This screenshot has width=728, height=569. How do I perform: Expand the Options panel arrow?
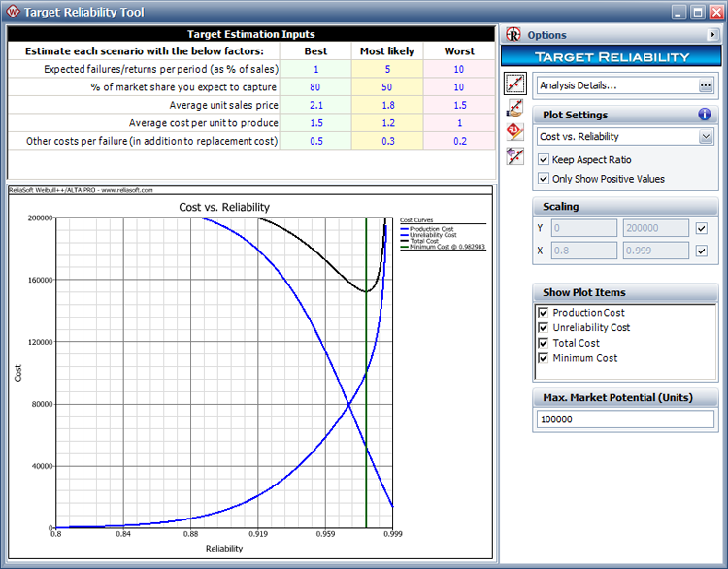tap(713, 35)
